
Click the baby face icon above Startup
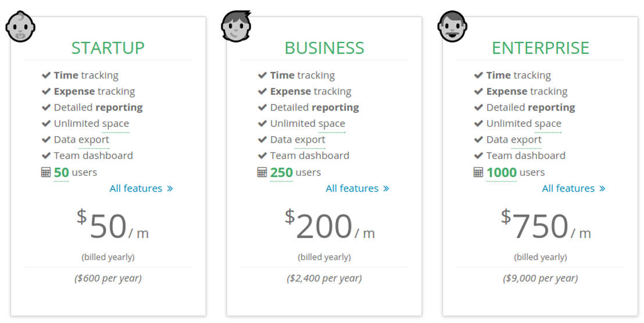coord(20,27)
